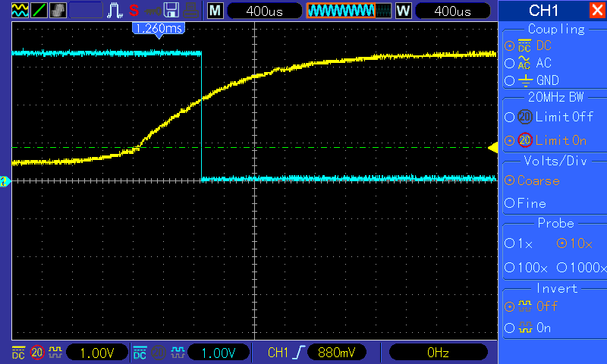607x364 pixels.
Task: Click the CH1 red bandwidth limit 20 icon
Action: 37,353
